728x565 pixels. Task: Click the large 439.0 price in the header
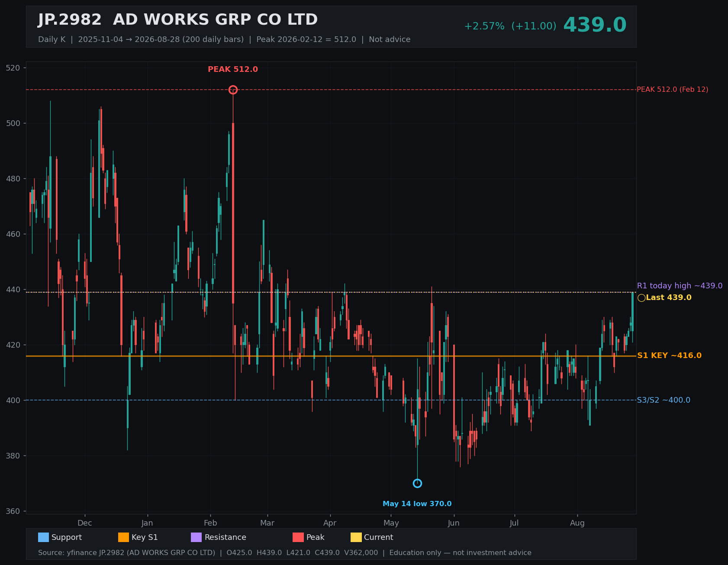[x=595, y=25]
